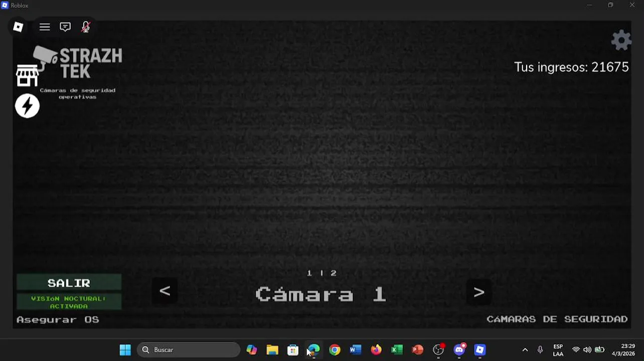Open Firefox from the taskbar
Screen dimensions: 644x361
pyautogui.click(x=376, y=350)
